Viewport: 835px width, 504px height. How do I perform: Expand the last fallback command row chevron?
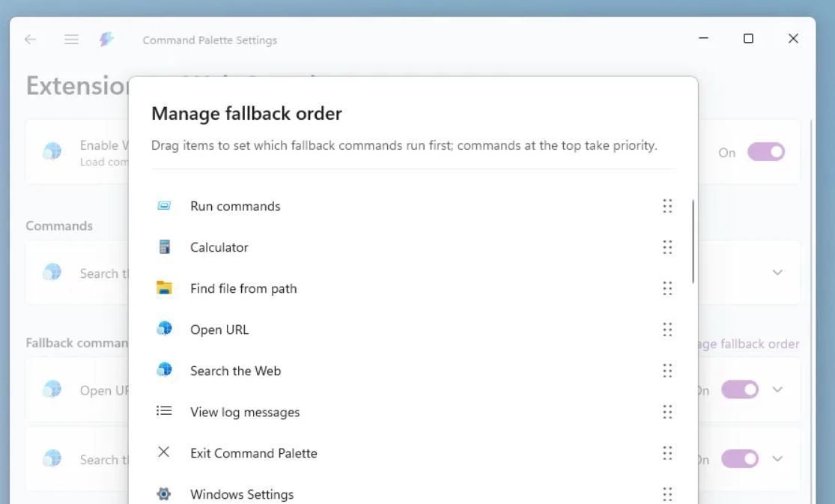777,458
